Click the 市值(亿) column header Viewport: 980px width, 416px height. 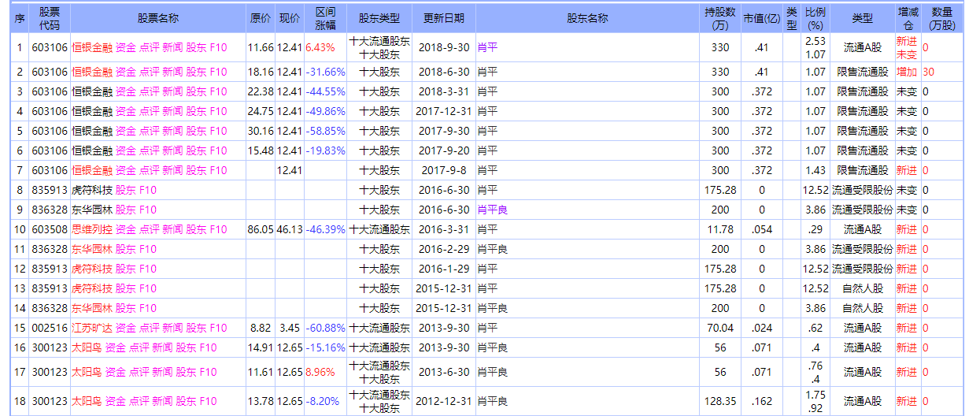point(762,18)
